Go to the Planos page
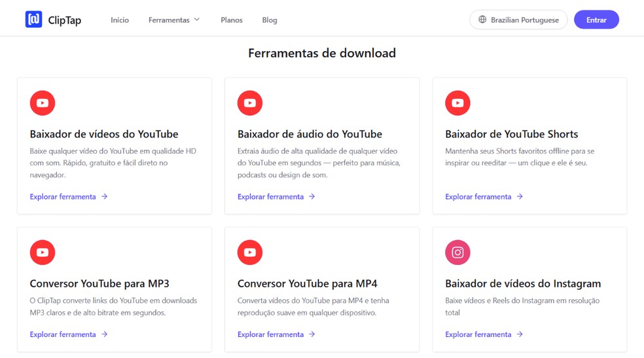 tap(232, 20)
